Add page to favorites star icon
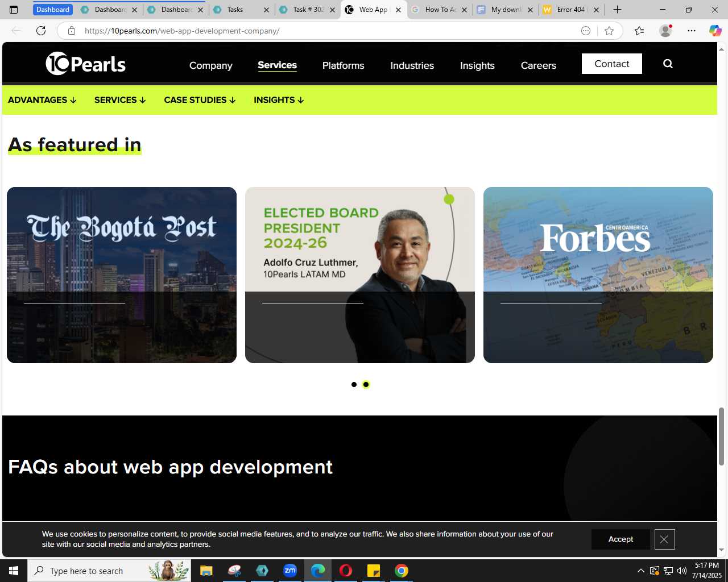The width and height of the screenshot is (728, 582). tap(609, 31)
